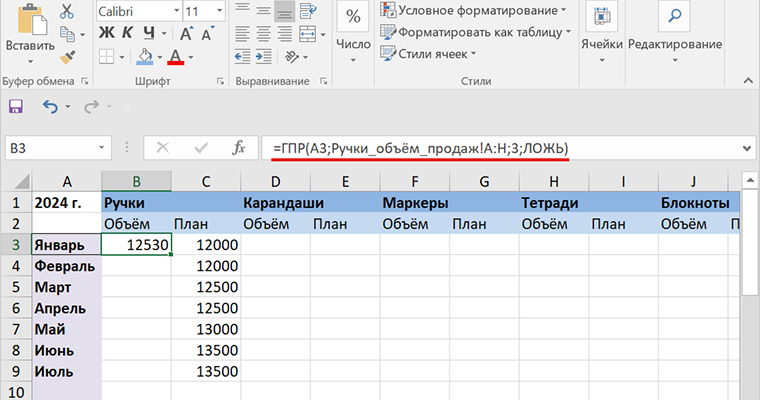Click the Save icon in quick access toolbar
Viewport: 760px width, 400px height.
(16, 106)
